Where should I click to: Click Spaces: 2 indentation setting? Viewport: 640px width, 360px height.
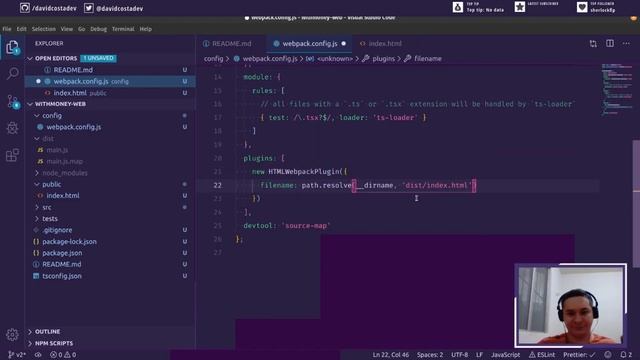[430, 355]
